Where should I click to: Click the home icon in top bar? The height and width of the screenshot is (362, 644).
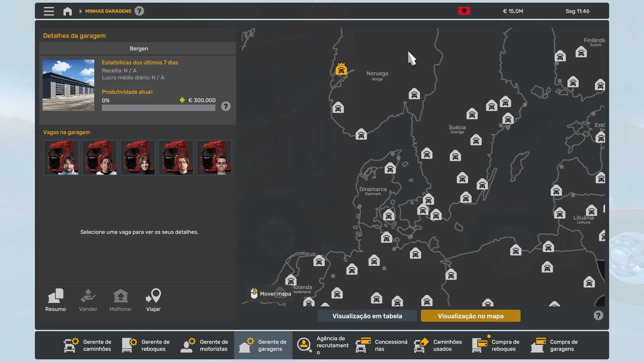[67, 11]
